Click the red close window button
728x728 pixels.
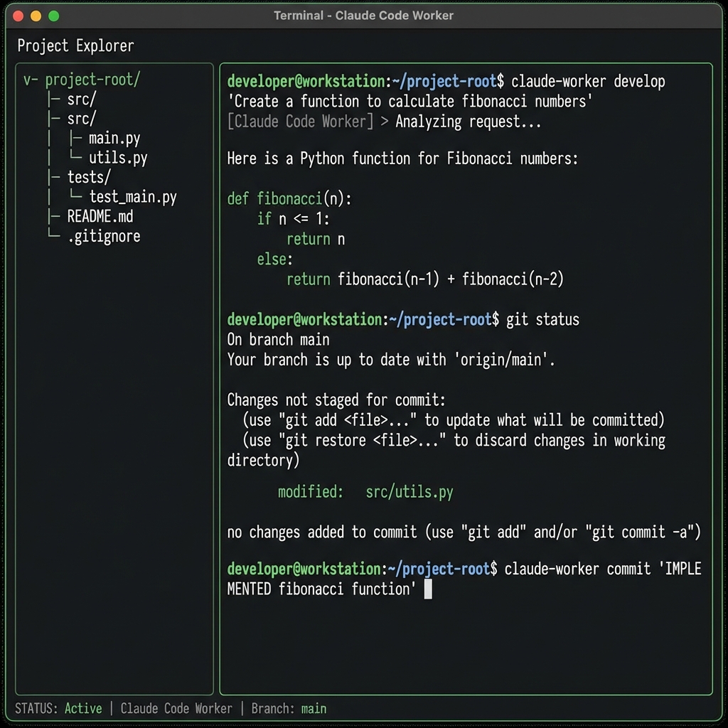pyautogui.click(x=17, y=16)
